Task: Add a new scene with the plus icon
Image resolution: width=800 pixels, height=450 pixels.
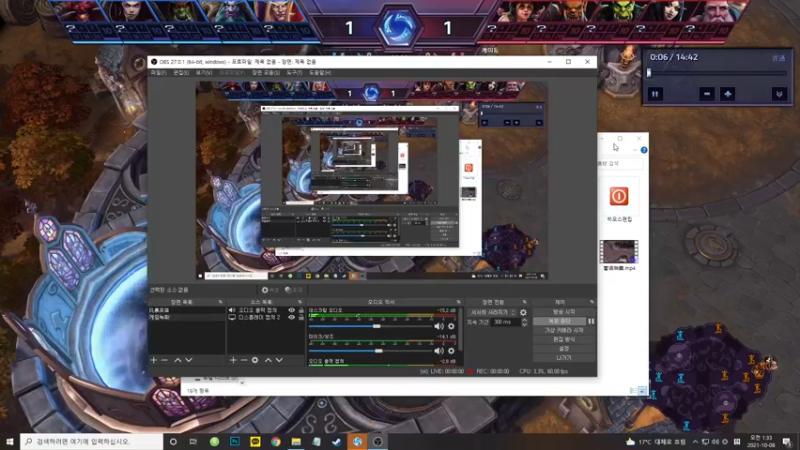Action: (154, 360)
